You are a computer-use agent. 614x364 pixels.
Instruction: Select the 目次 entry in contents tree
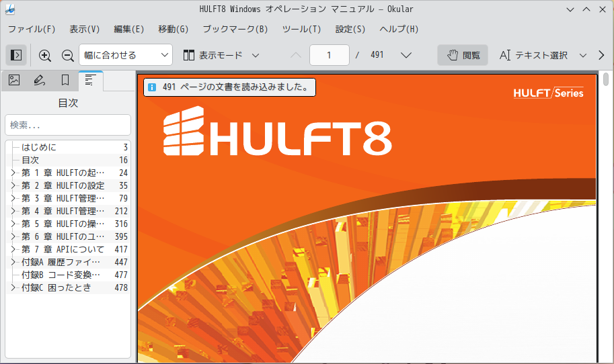coord(68,160)
